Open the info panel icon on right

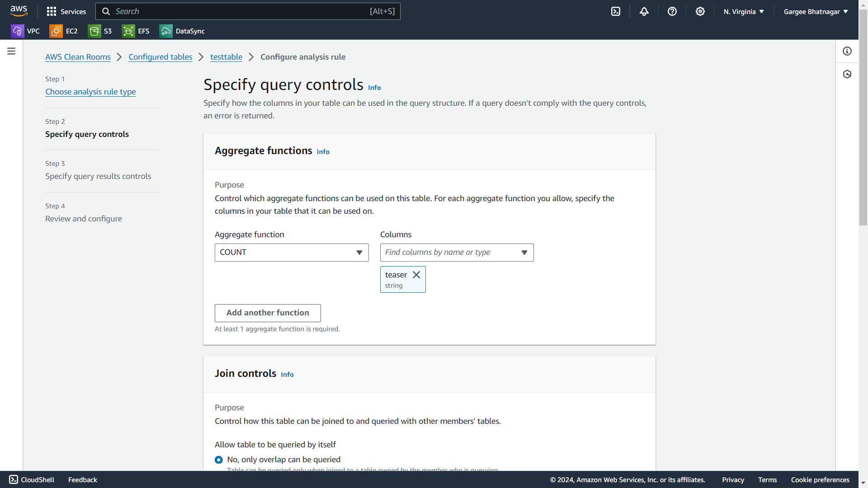click(847, 51)
